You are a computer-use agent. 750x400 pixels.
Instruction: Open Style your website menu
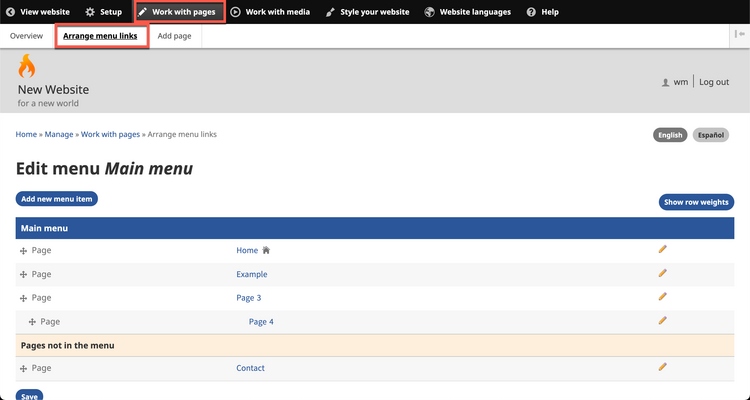367,12
